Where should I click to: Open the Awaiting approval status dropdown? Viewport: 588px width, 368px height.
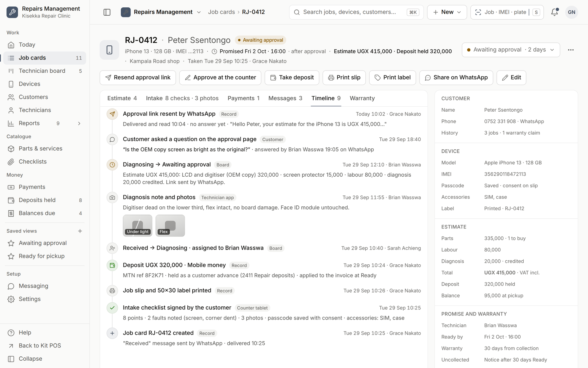pyautogui.click(x=511, y=50)
